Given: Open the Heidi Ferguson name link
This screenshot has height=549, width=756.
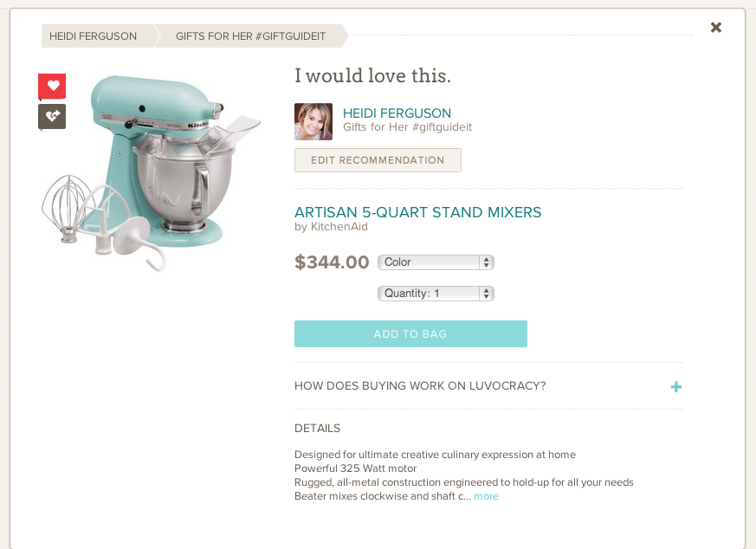Looking at the screenshot, I should pos(397,113).
